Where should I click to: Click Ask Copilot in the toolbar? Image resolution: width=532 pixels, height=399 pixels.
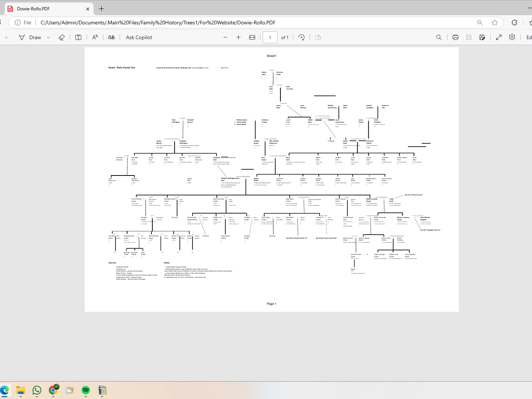(x=139, y=37)
